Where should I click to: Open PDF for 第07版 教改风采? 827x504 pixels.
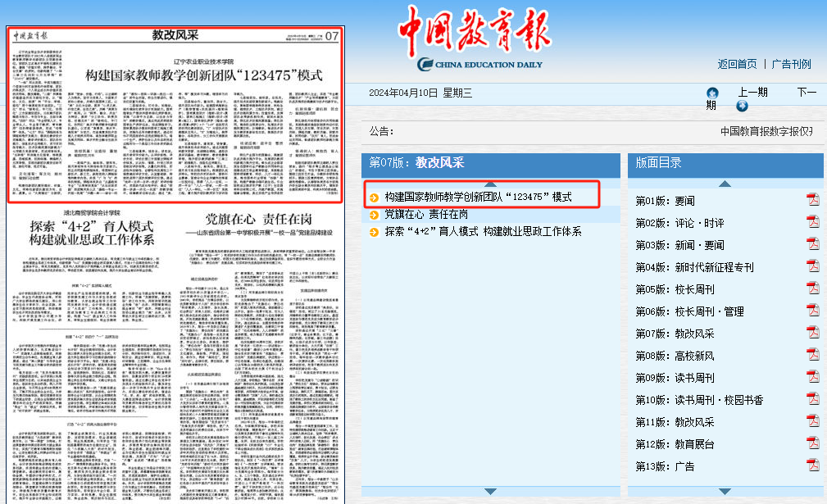coord(812,334)
